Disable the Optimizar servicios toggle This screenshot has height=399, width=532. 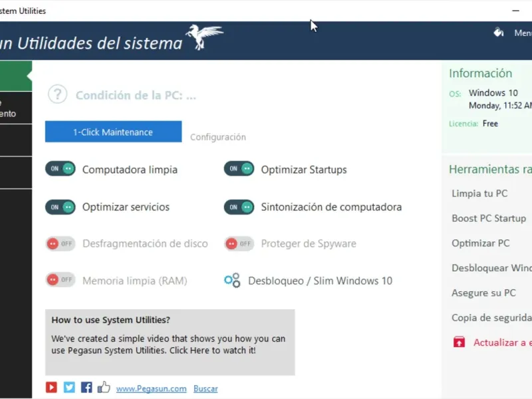click(x=61, y=207)
